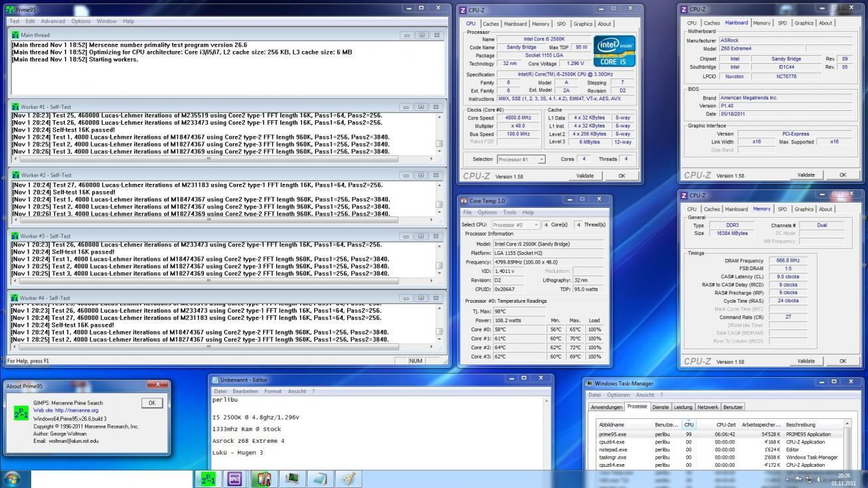Viewport: 868px width, 488px height.
Task: Click the Core Speed value in CPU-Z
Action: tap(518, 118)
